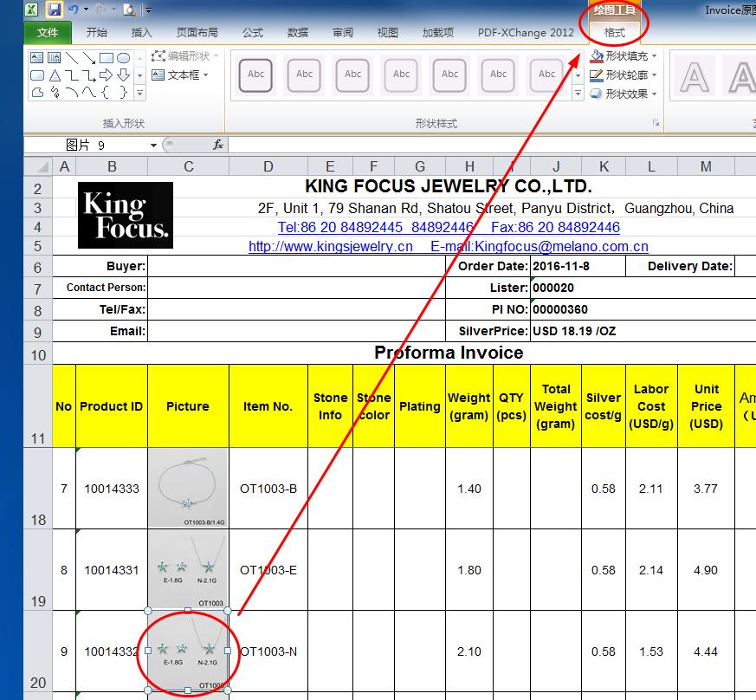The height and width of the screenshot is (700, 756).
Task: Click the Save icon in the quick access toolbar
Action: click(55, 10)
